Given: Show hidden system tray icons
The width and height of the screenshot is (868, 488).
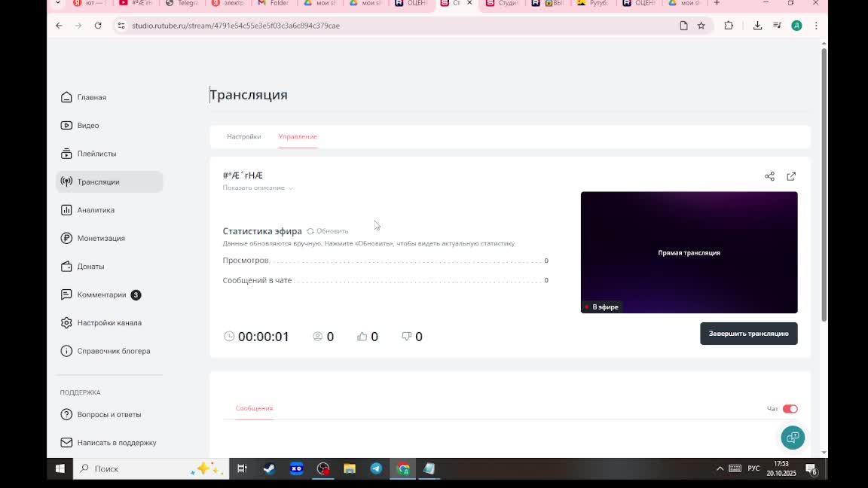Looking at the screenshot, I should (x=720, y=468).
